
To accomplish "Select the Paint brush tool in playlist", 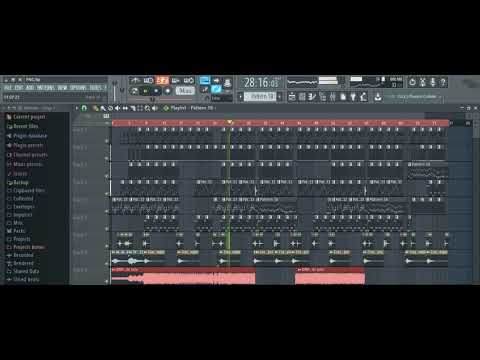I will [x=103, y=108].
